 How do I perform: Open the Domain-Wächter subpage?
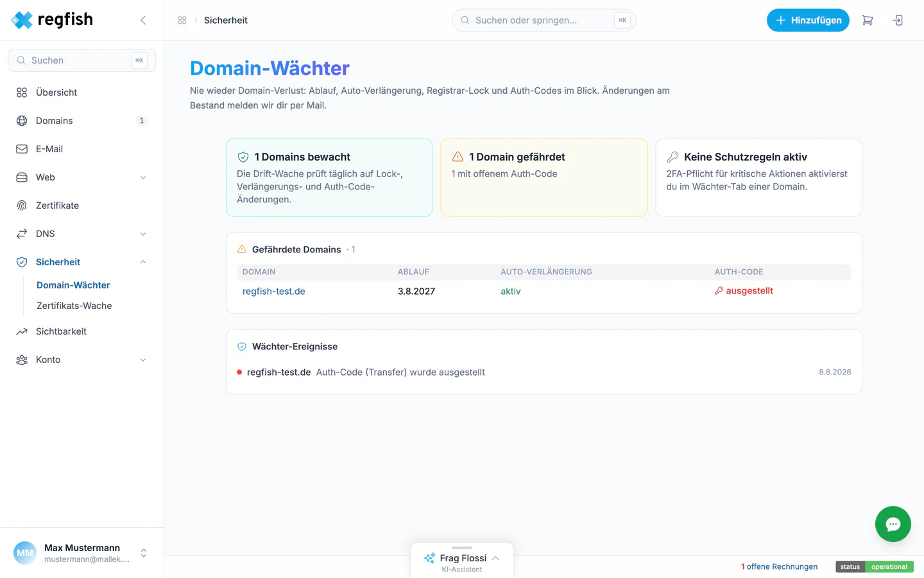73,285
